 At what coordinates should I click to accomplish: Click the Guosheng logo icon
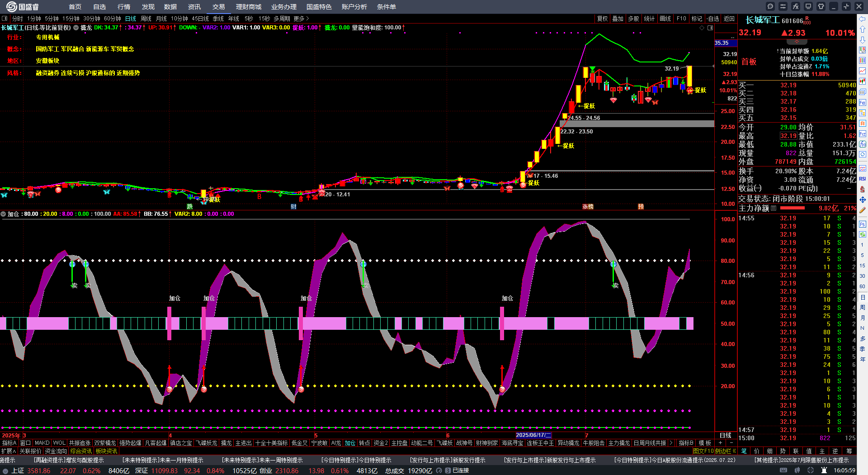point(11,6)
